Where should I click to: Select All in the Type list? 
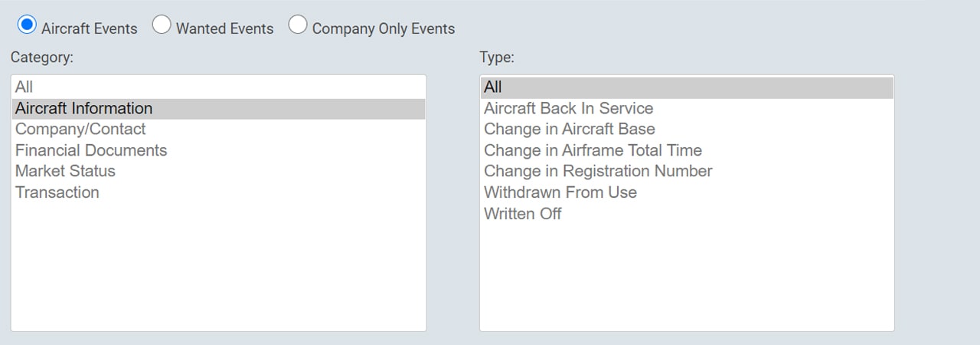[x=687, y=87]
